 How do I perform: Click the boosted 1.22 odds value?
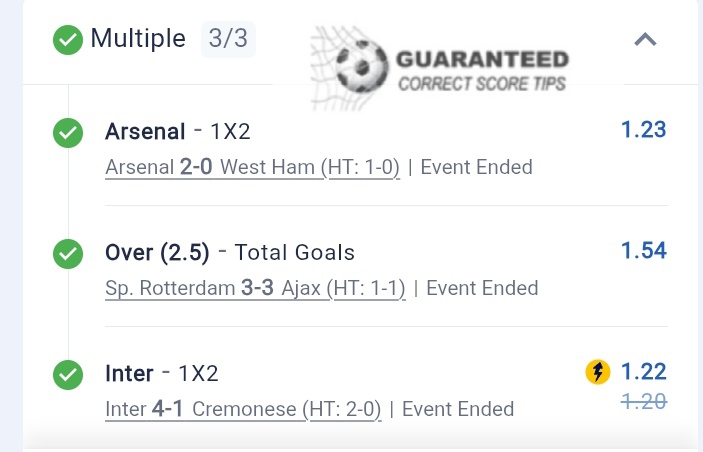[x=643, y=372]
